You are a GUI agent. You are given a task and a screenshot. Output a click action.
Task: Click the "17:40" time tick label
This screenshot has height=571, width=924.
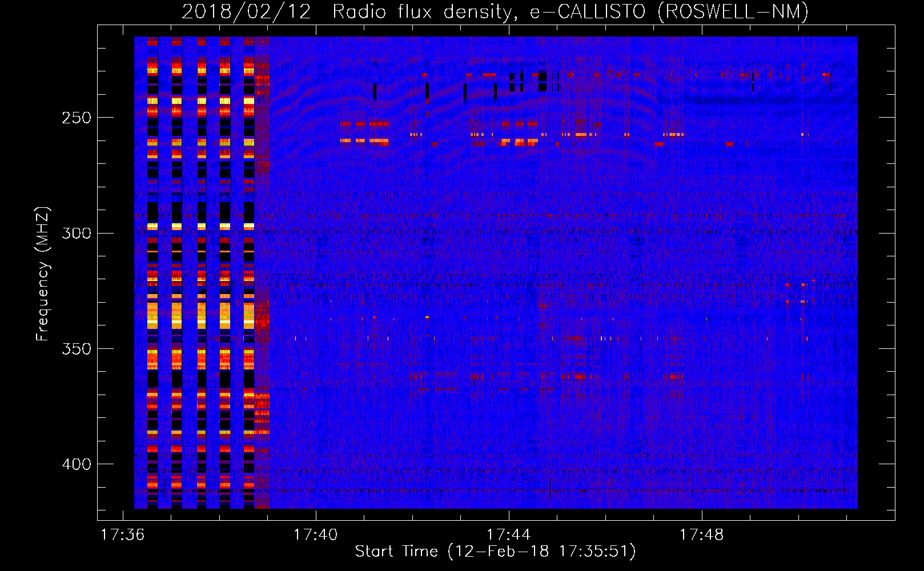[x=316, y=535]
